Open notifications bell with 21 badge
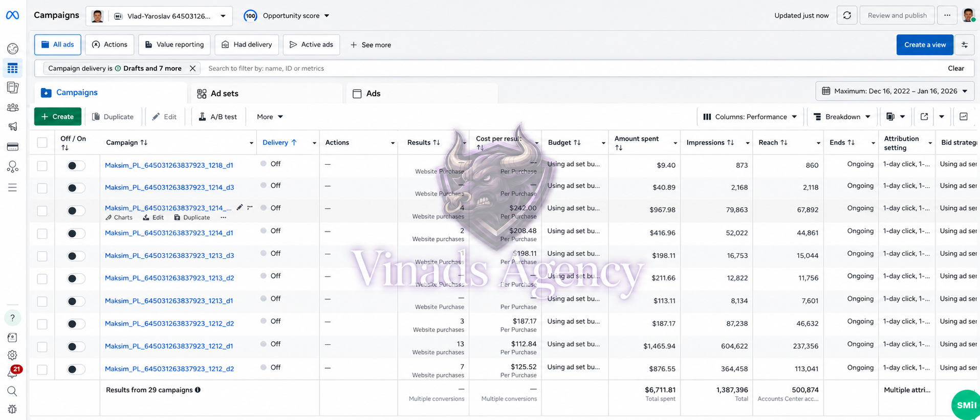 [x=12, y=373]
